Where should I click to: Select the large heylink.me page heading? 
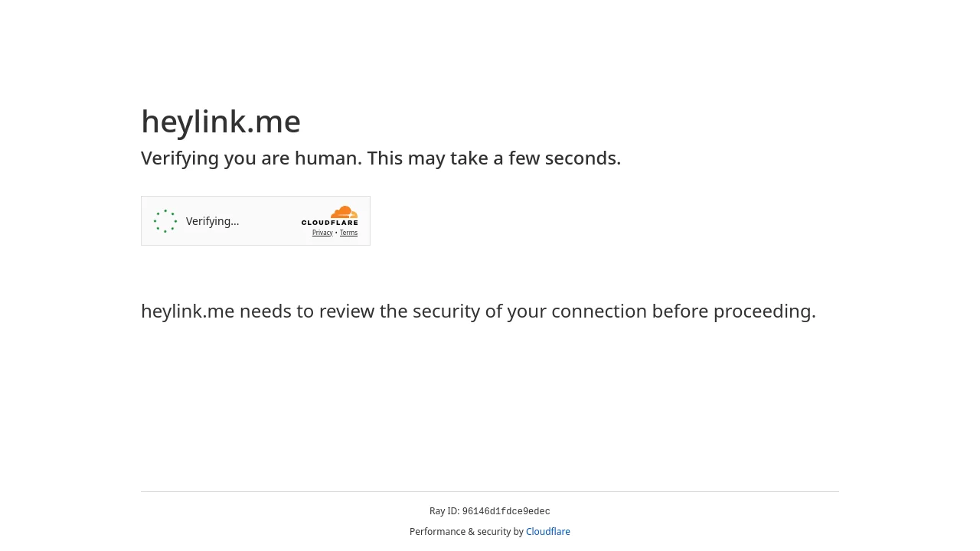220,122
